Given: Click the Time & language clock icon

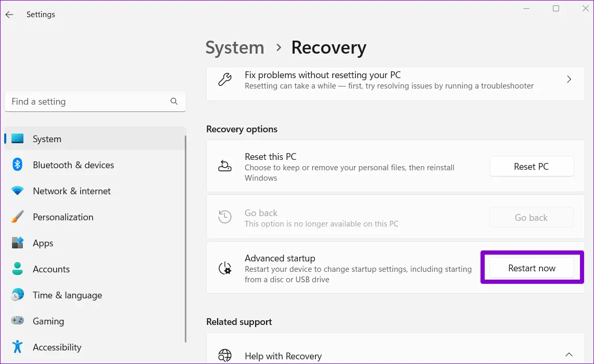Looking at the screenshot, I should [x=17, y=295].
